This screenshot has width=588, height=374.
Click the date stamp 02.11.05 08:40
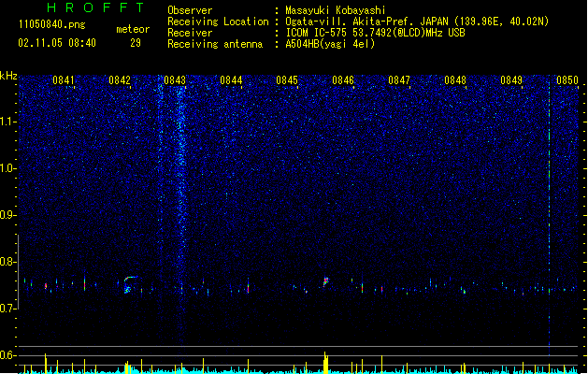point(57,43)
